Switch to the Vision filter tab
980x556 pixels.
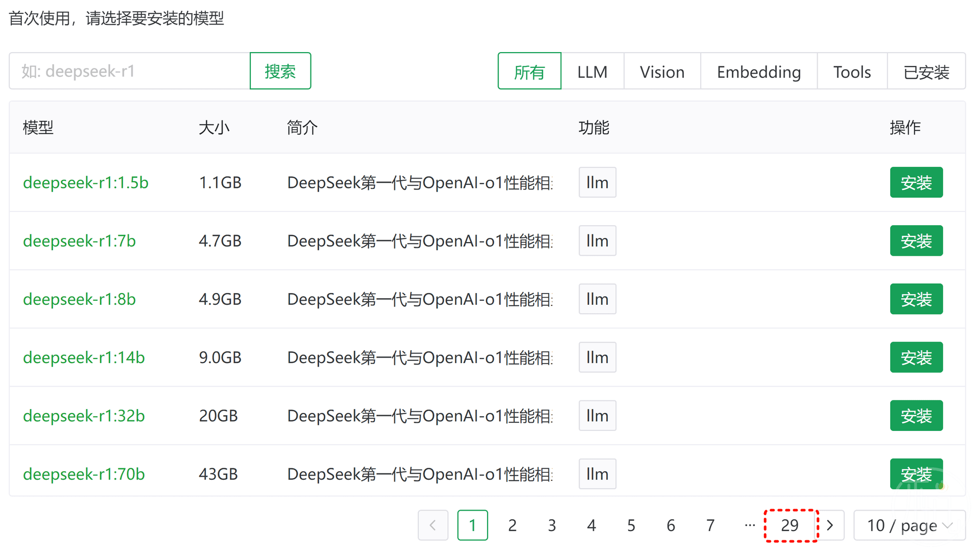point(662,71)
